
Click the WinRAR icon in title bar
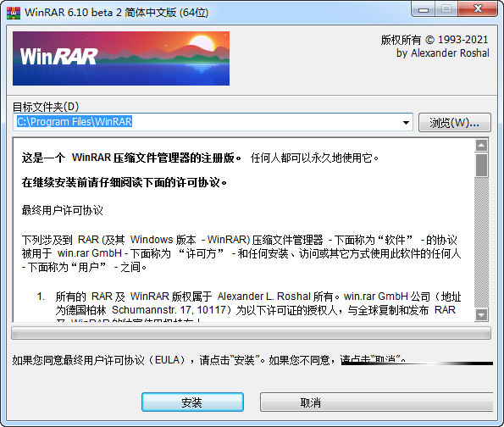click(x=14, y=13)
